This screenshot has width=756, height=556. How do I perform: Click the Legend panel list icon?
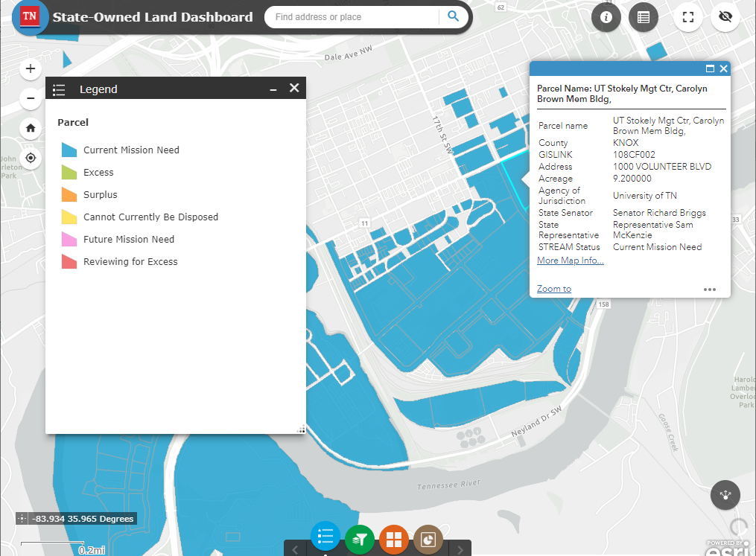[59, 89]
